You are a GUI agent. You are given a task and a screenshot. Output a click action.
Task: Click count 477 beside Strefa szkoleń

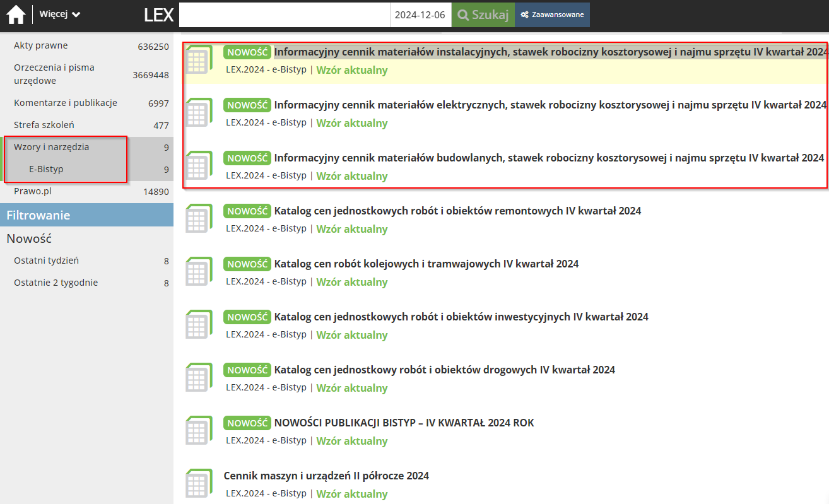[x=161, y=126]
